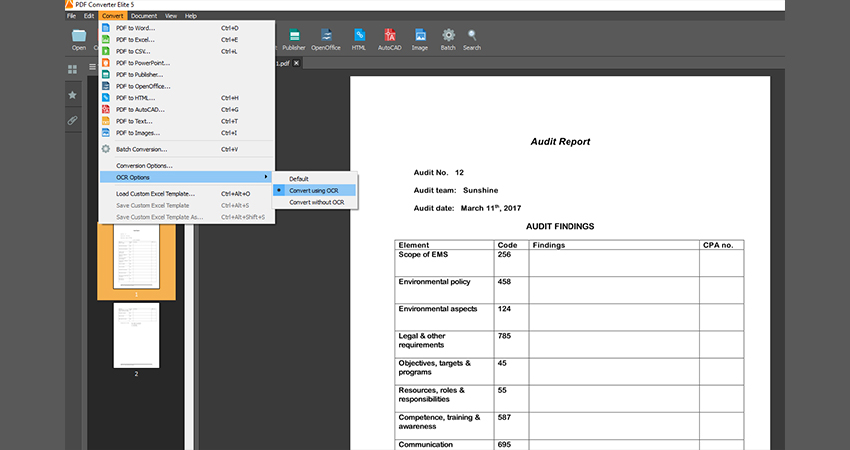Select the AutoCAD conversion icon

[x=389, y=39]
